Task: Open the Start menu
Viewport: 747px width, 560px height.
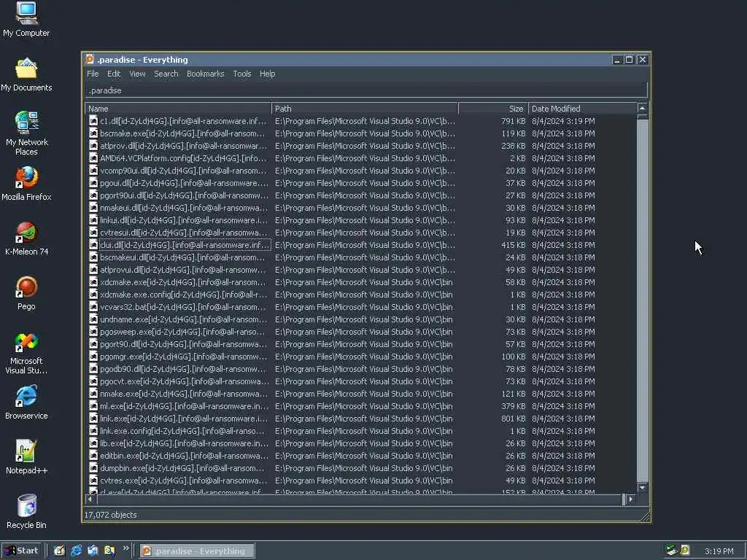Action: pyautogui.click(x=22, y=551)
